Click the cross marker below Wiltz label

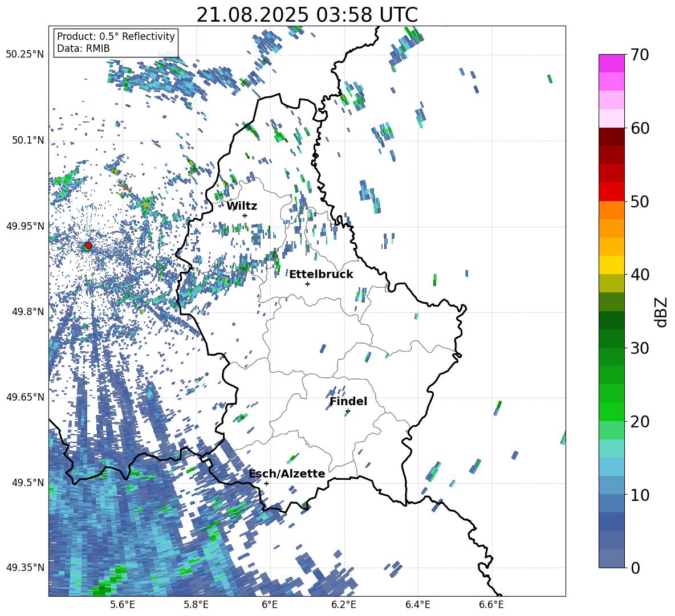pos(245,215)
